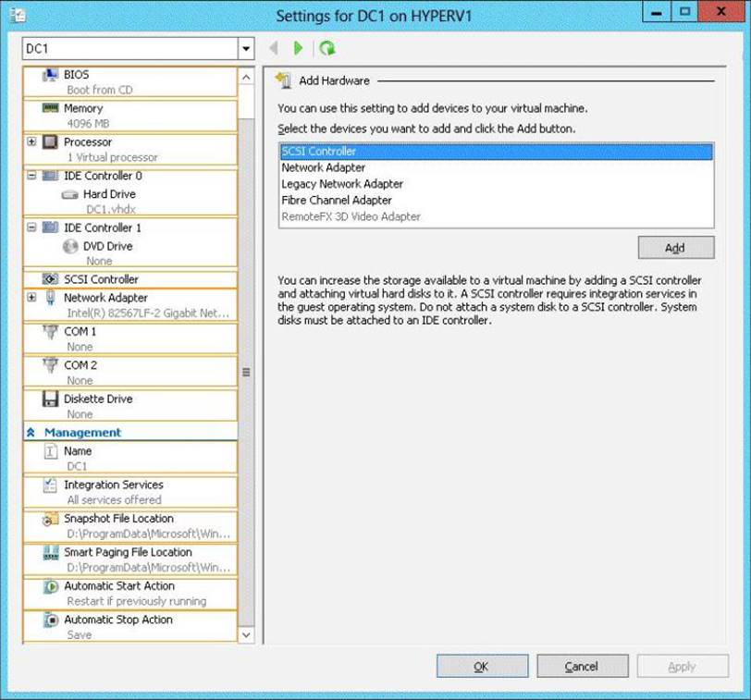Collapse the Management section header
This screenshot has height=700, width=751.
click(31, 433)
